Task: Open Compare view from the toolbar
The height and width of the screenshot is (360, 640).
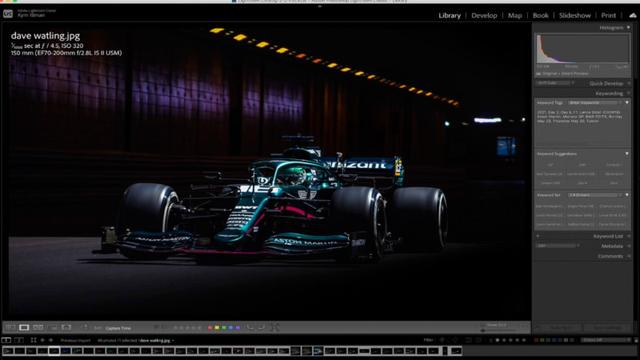Action: [38, 327]
